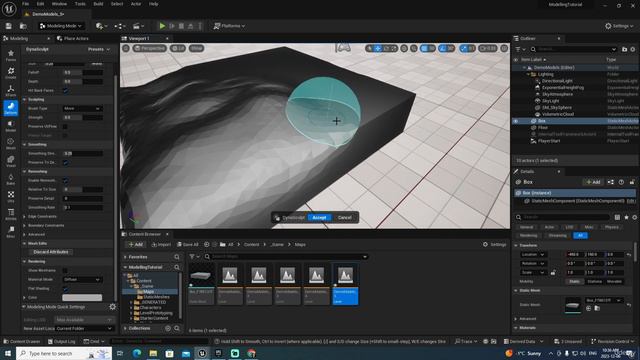The image size is (640, 360).
Task: Open the Tools menu
Action: [80, 4]
